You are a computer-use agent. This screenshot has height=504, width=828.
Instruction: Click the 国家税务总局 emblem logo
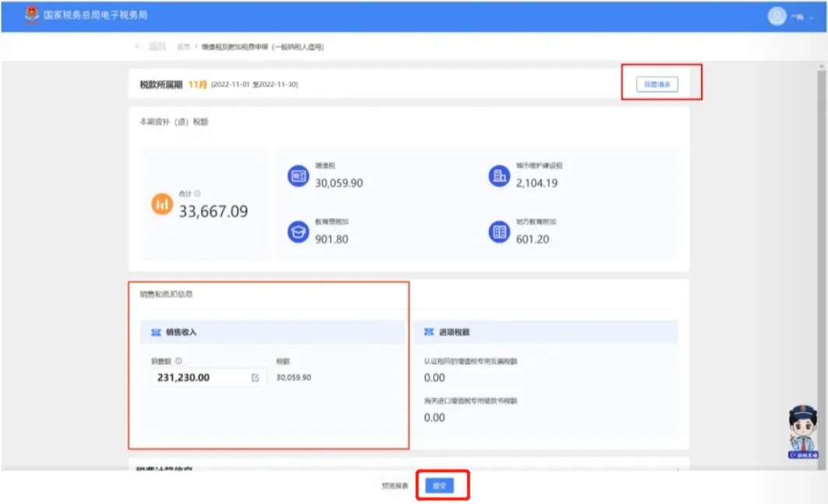click(33, 15)
